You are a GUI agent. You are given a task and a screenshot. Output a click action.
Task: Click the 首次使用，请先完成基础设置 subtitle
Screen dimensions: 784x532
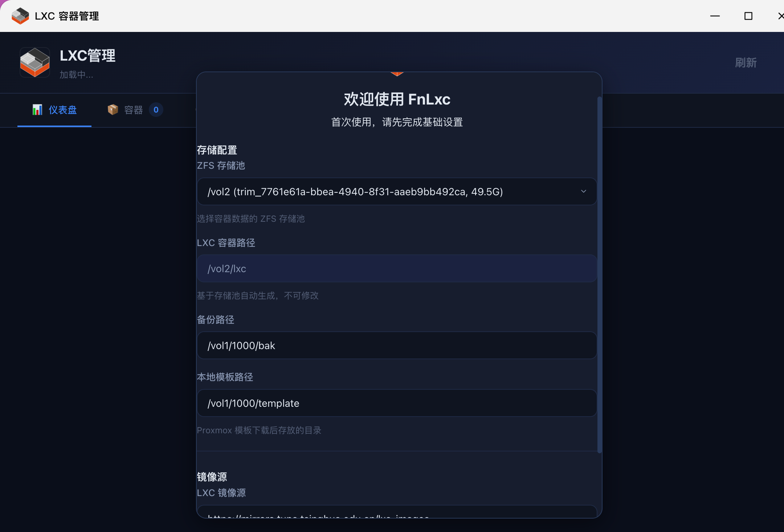tap(397, 122)
